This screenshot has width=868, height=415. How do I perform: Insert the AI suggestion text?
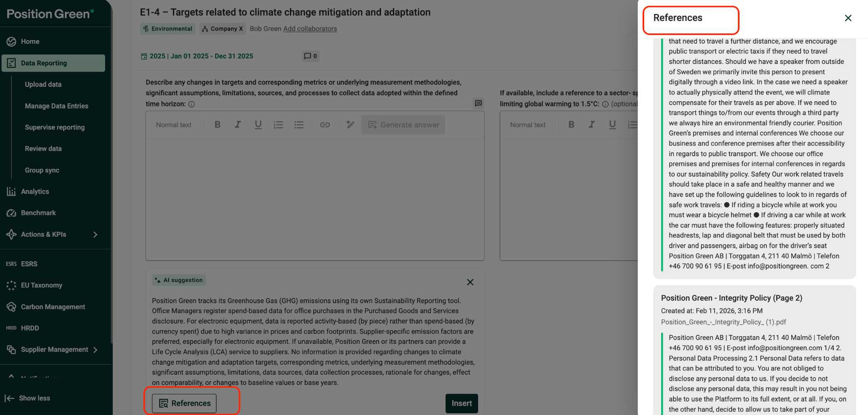pos(462,404)
